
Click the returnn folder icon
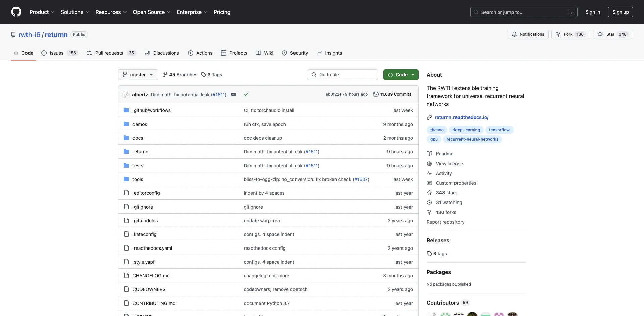point(126,151)
